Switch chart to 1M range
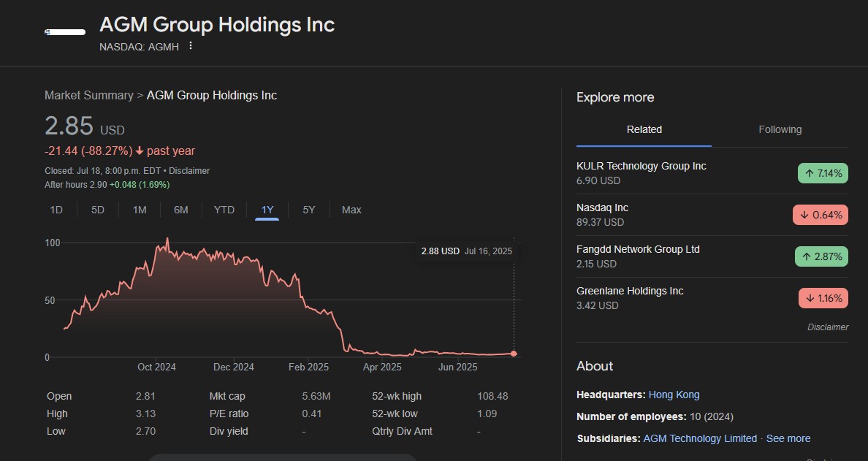The width and height of the screenshot is (868, 461). [140, 210]
